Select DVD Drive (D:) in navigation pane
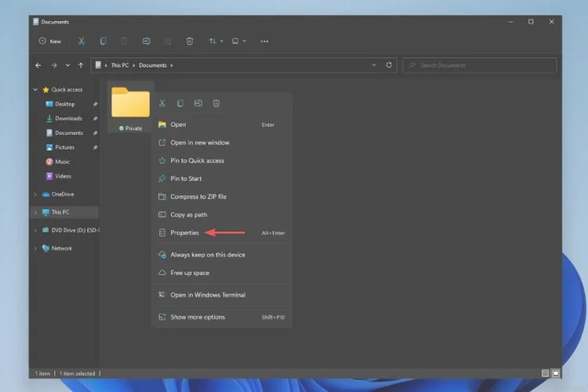This screenshot has width=588, height=392. 74,230
